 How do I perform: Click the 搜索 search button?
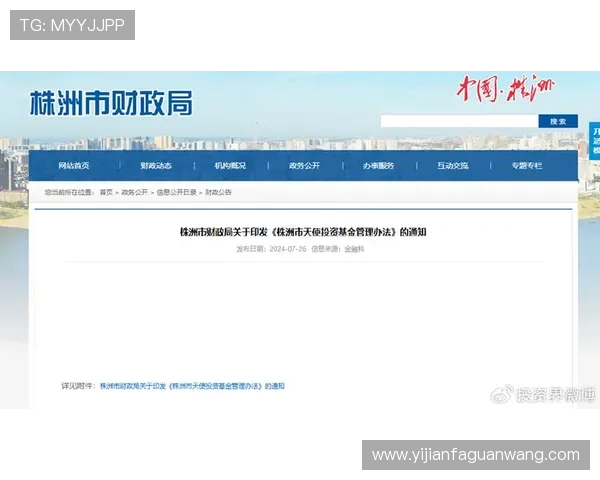tap(558, 121)
